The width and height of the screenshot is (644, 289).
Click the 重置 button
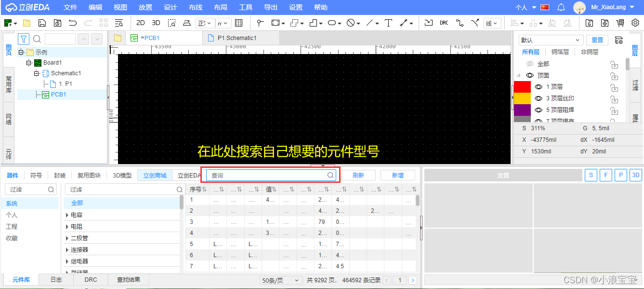(x=597, y=40)
